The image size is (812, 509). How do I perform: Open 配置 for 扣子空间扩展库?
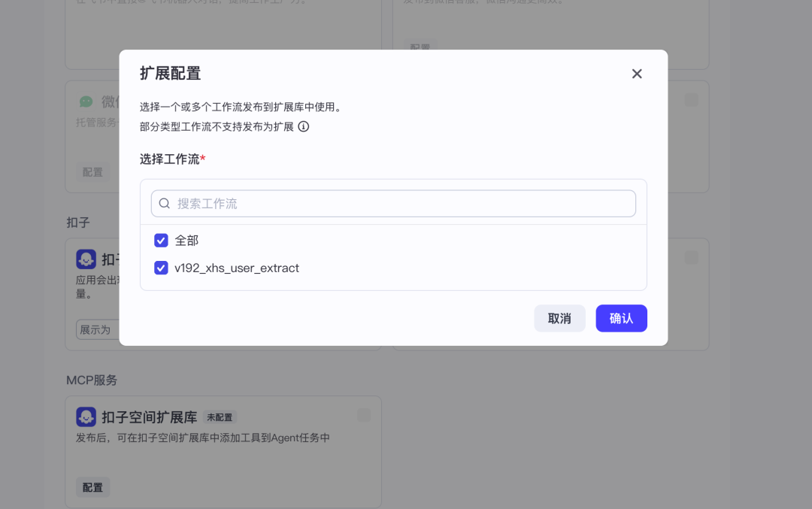coord(92,487)
